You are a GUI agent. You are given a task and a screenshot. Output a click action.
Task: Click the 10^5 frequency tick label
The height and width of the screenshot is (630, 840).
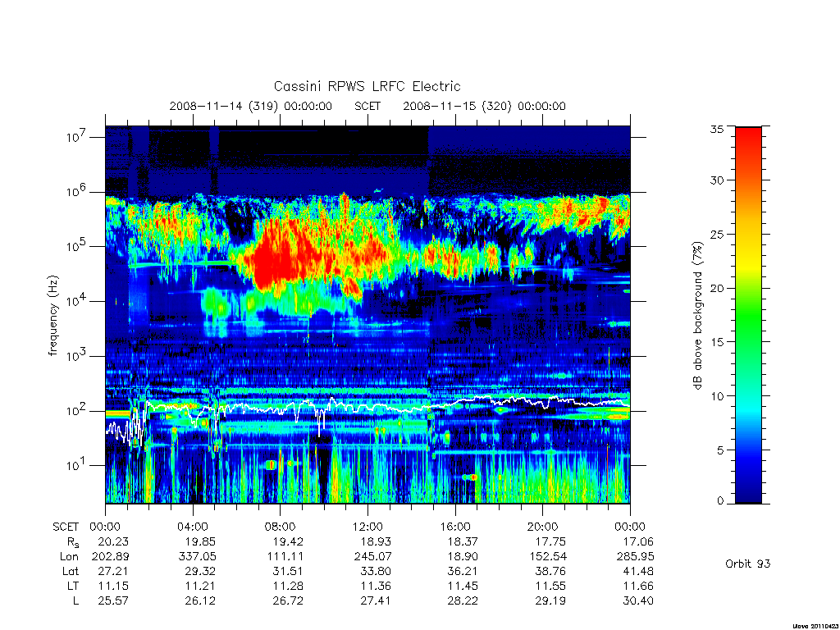point(76,246)
